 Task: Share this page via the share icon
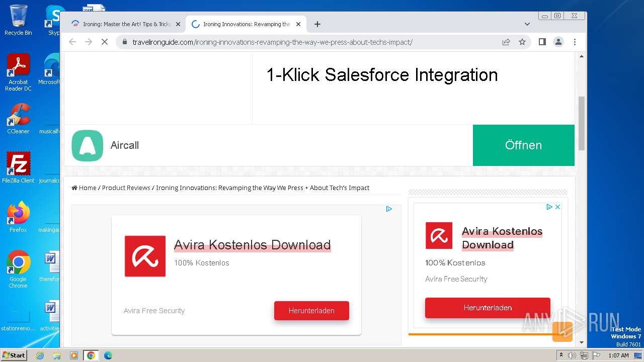506,42
